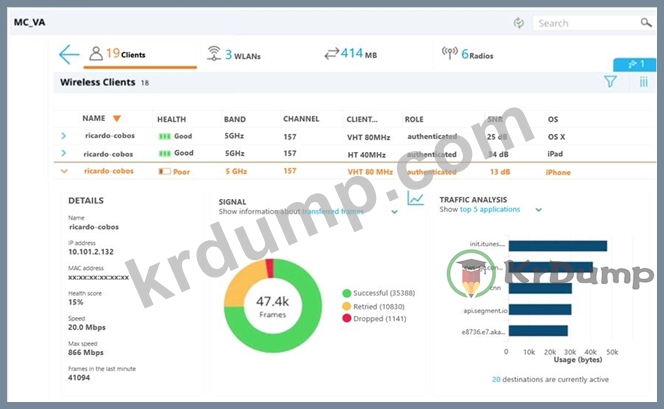Image resolution: width=664 pixels, height=409 pixels.
Task: Click the Radios antenna icon
Action: click(x=450, y=53)
